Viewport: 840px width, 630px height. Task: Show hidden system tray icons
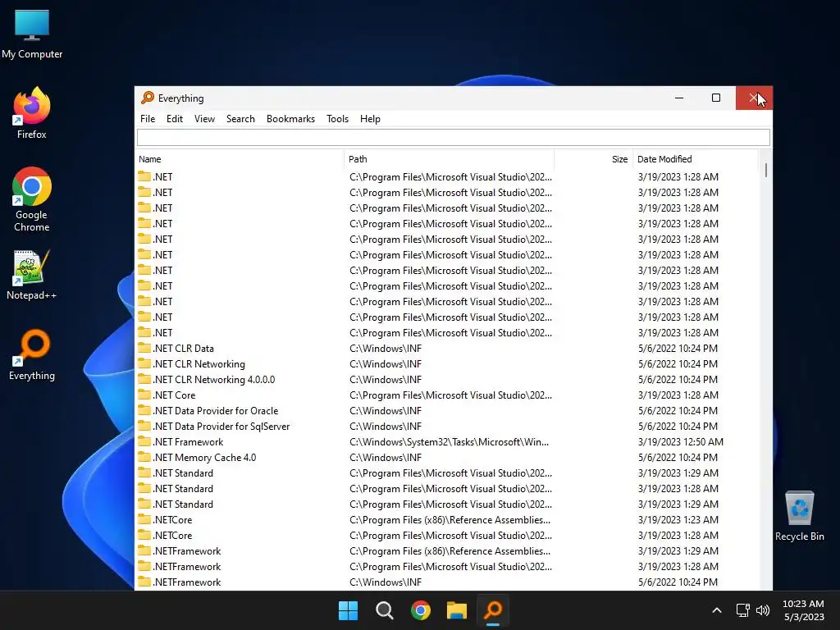pyautogui.click(x=717, y=610)
